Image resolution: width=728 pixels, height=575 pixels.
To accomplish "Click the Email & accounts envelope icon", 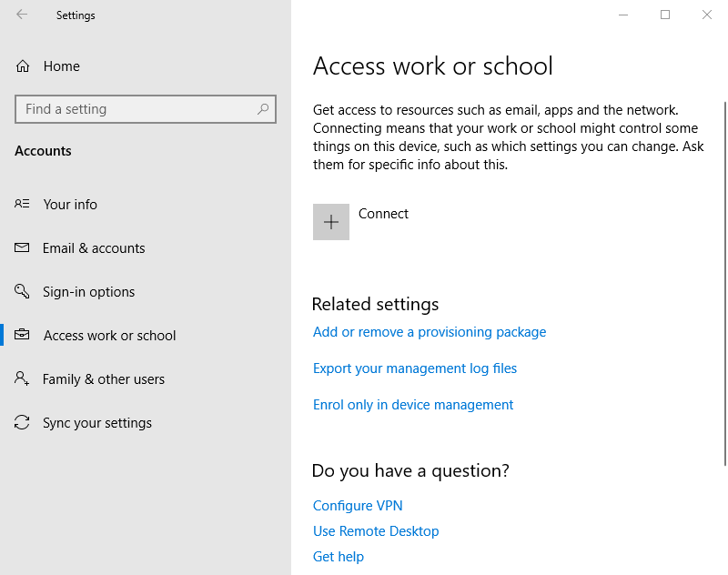I will 23,248.
